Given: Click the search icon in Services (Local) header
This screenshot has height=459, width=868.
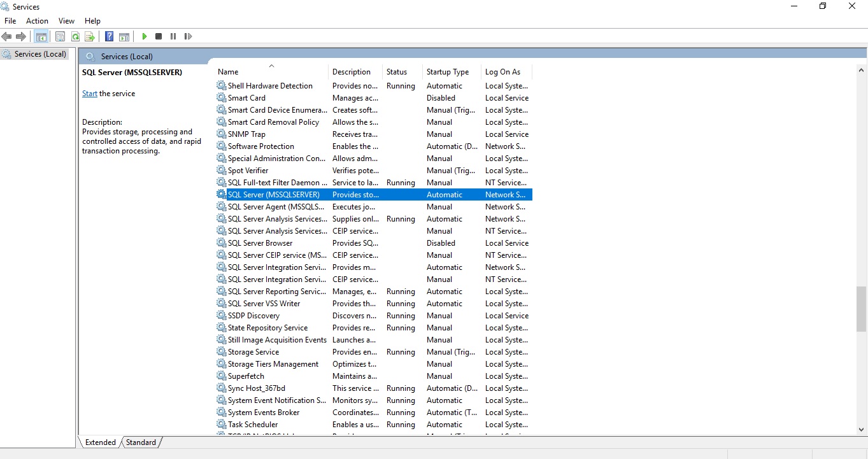Looking at the screenshot, I should click(x=90, y=56).
